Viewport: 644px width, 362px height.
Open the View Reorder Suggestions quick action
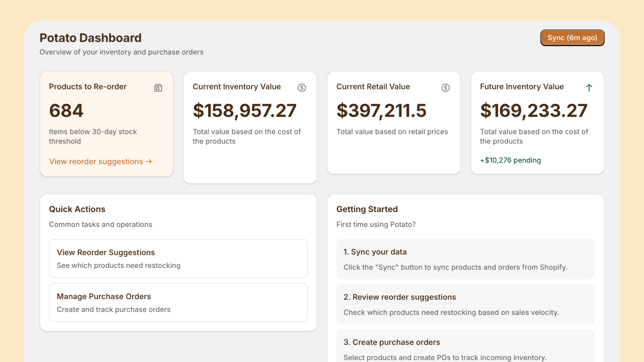pos(178,258)
